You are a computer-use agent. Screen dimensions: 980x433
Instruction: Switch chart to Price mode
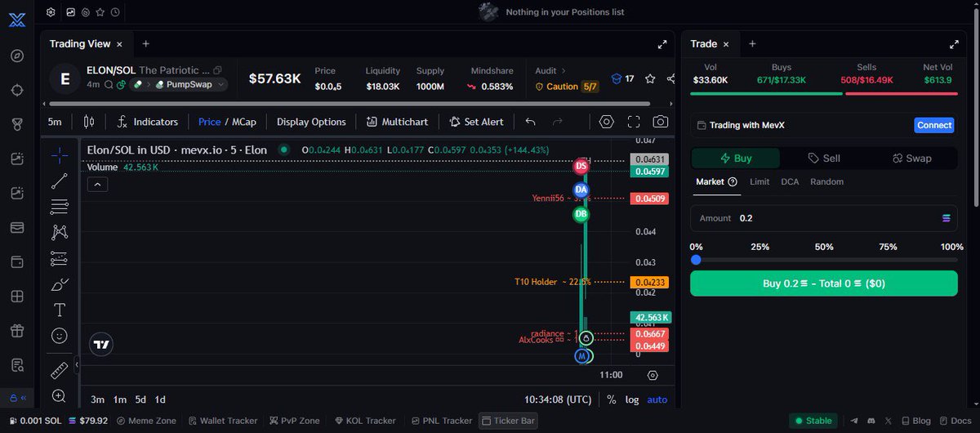tap(209, 122)
